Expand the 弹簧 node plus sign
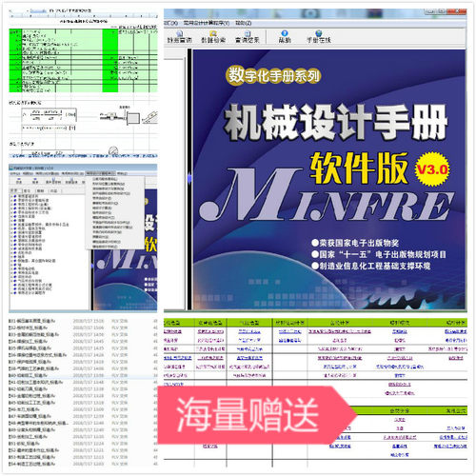The image size is (476, 476). click(11, 221)
